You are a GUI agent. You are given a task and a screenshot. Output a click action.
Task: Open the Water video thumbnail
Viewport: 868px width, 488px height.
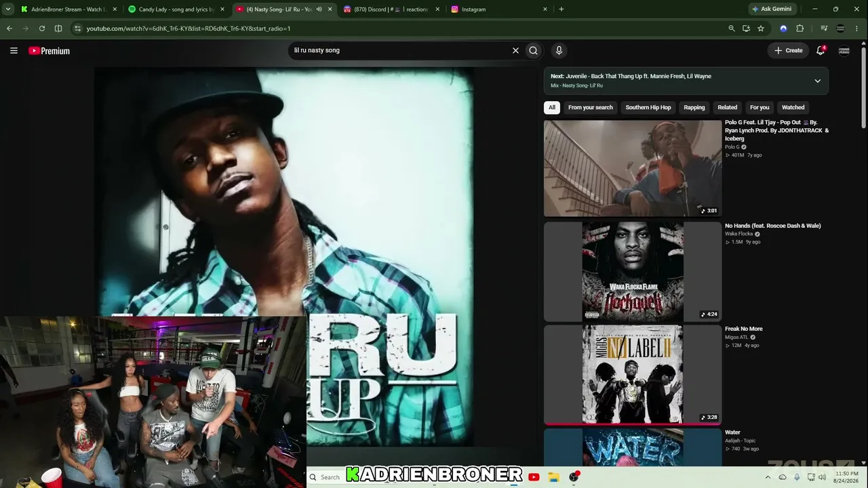coord(633,447)
